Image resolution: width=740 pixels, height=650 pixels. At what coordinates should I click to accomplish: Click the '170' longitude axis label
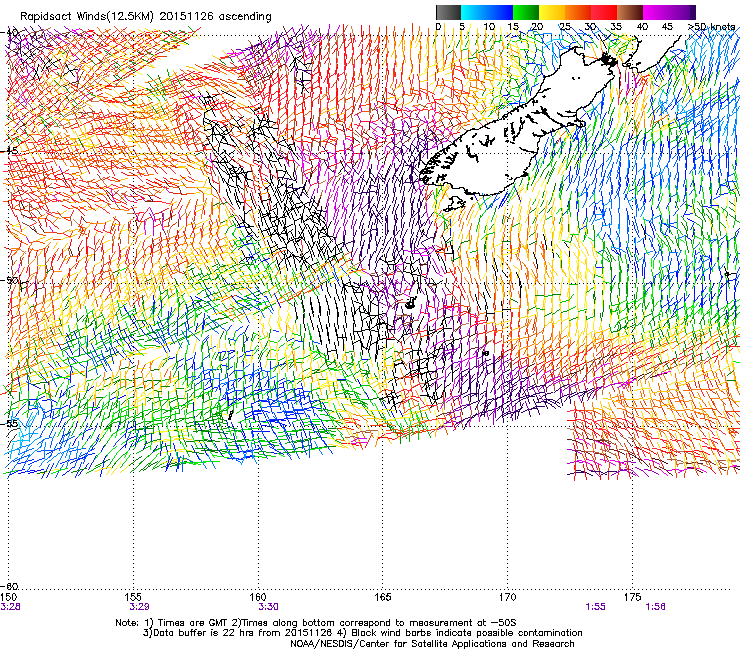[508, 597]
